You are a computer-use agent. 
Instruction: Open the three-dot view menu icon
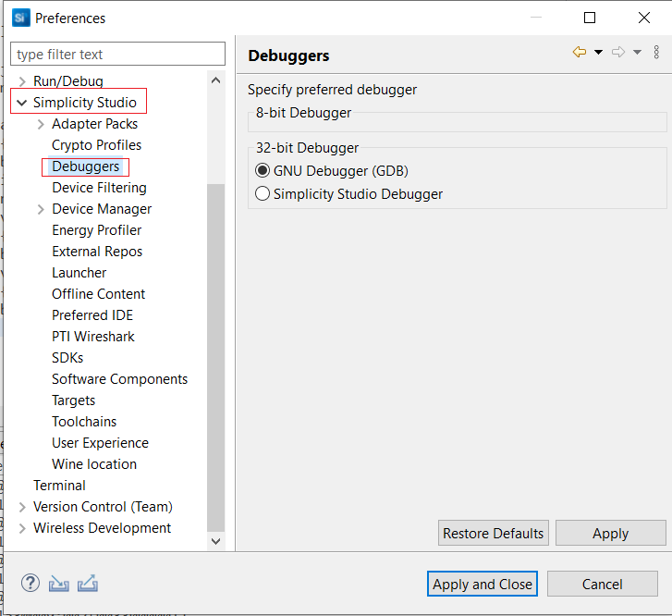point(656,53)
